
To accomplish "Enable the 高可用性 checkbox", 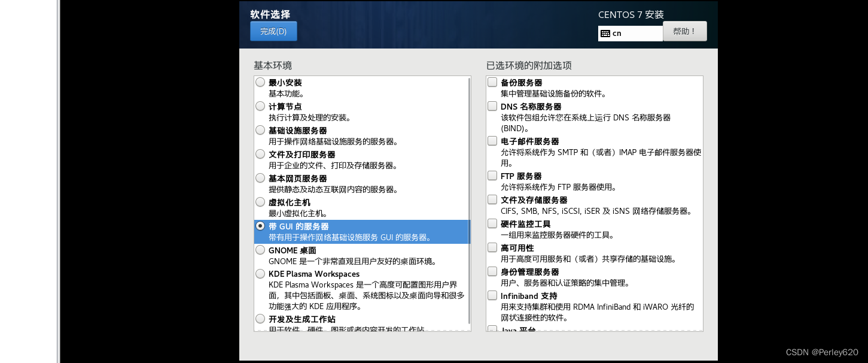I will [492, 247].
